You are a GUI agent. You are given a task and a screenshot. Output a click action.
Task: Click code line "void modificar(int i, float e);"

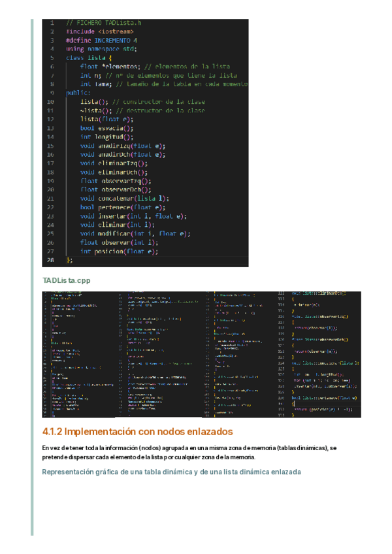(x=135, y=233)
